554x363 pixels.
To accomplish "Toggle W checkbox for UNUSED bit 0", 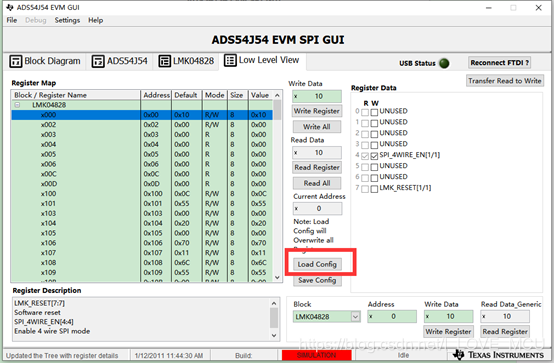I will point(374,112).
